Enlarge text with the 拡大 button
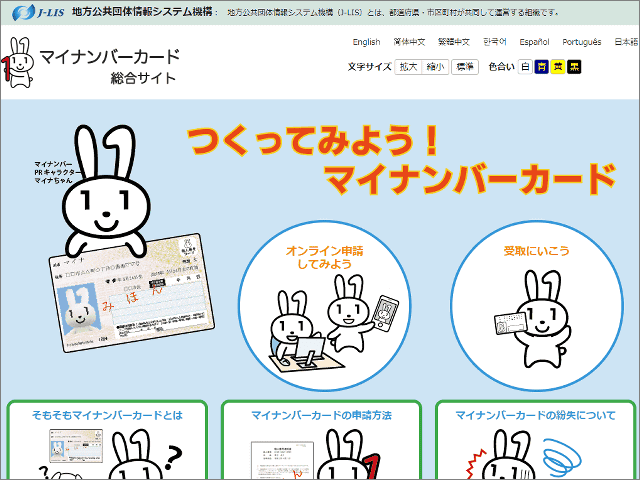The width and height of the screenshot is (640, 480). click(x=407, y=67)
